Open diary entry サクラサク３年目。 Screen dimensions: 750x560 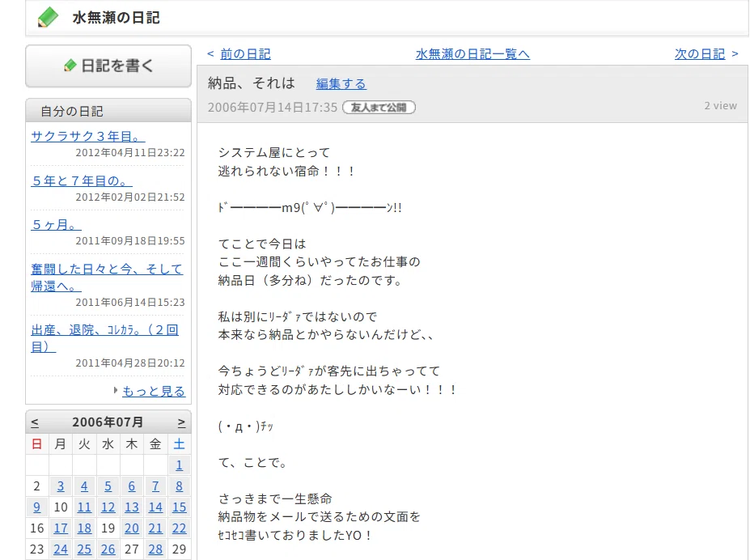88,136
